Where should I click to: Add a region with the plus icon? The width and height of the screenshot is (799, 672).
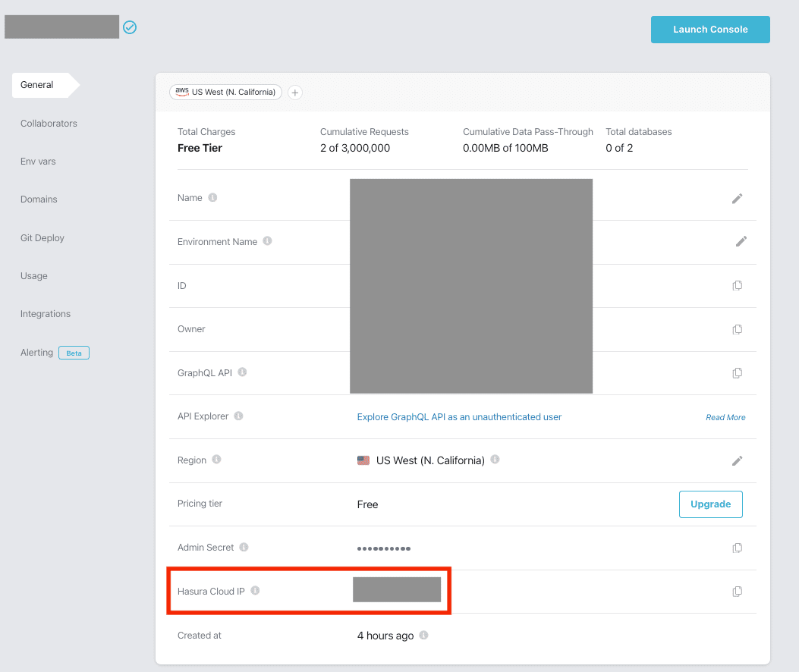click(x=295, y=93)
